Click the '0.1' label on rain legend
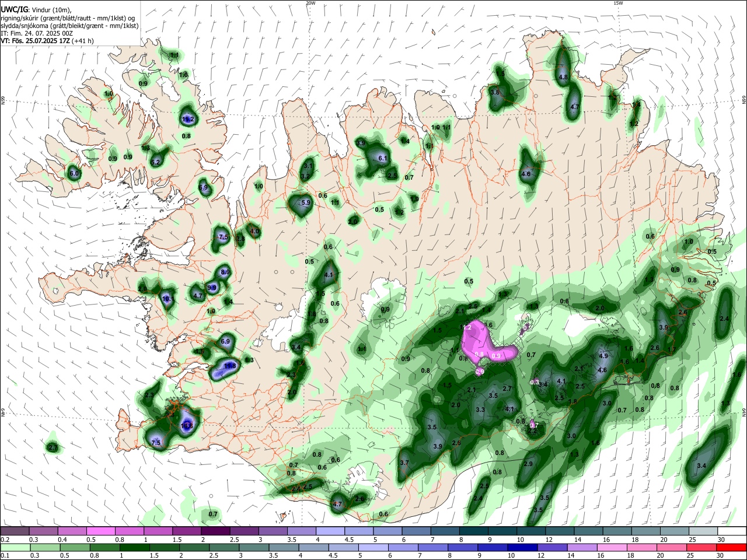This screenshot has width=747, height=560. click(x=5, y=556)
